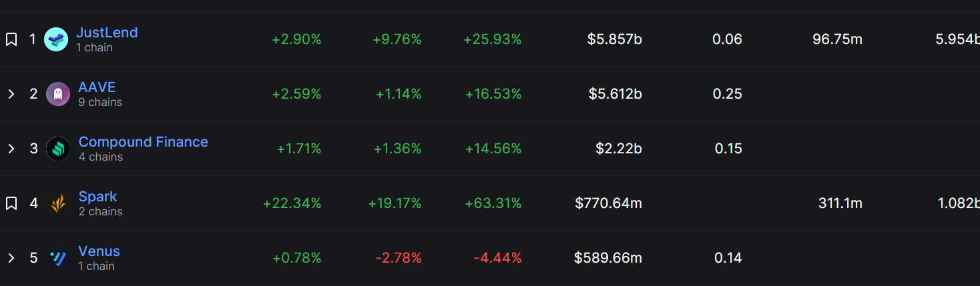980x286 pixels.
Task: Click the Venus protocol logo icon
Action: coord(58,258)
